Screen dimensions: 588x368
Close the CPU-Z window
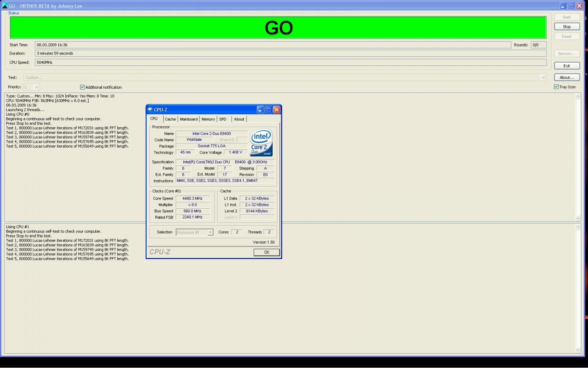277,109
